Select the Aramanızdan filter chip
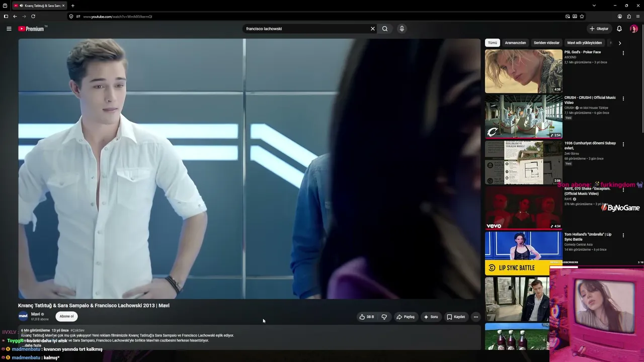The image size is (644, 362). point(515,43)
